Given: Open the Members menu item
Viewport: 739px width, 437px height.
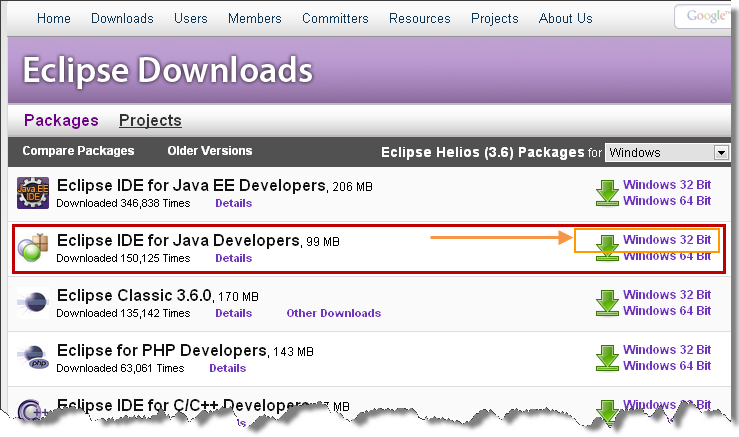Looking at the screenshot, I should (x=255, y=18).
